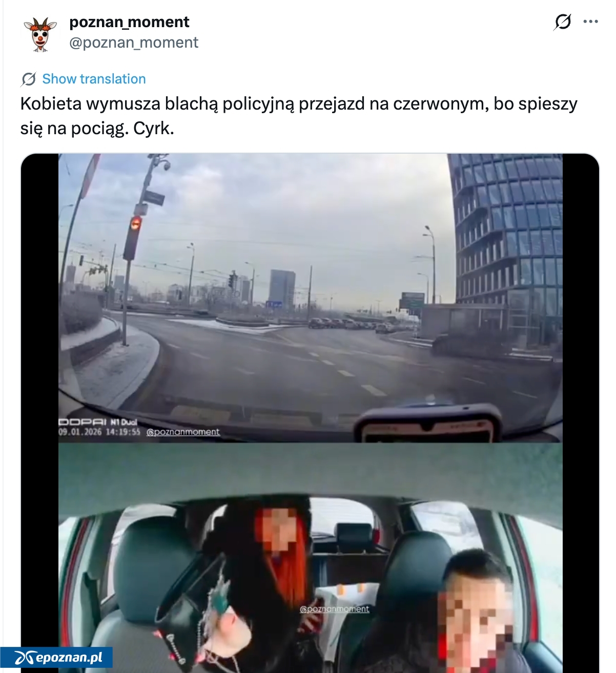Open the three-dot more options menu
Screen dimensions: 616x673
(x=590, y=22)
